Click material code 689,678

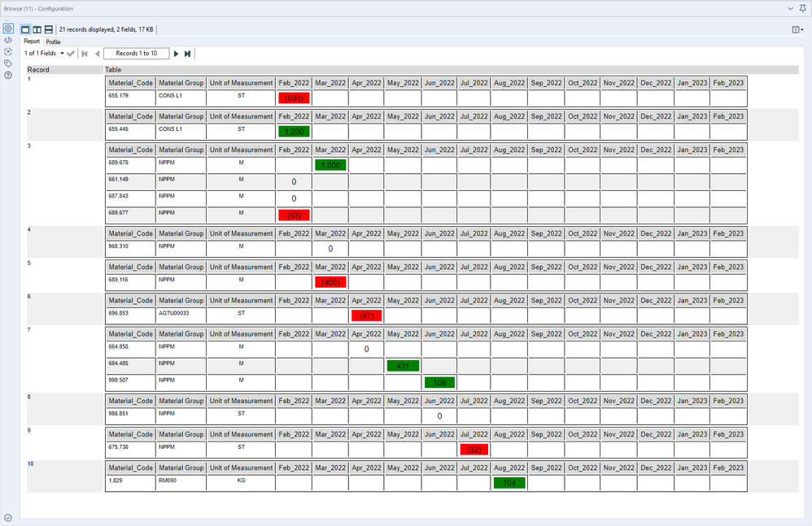pos(118,163)
